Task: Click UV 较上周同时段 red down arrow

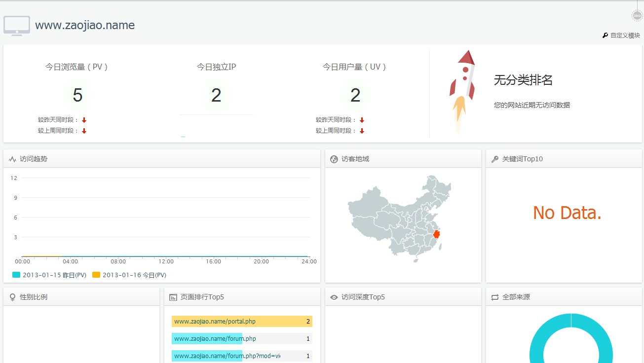Action: pos(362,131)
